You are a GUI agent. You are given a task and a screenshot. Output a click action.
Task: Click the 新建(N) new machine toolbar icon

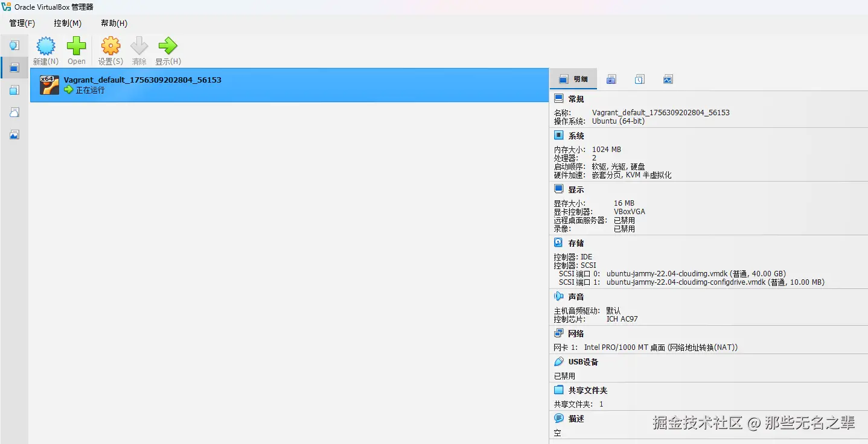(x=46, y=46)
